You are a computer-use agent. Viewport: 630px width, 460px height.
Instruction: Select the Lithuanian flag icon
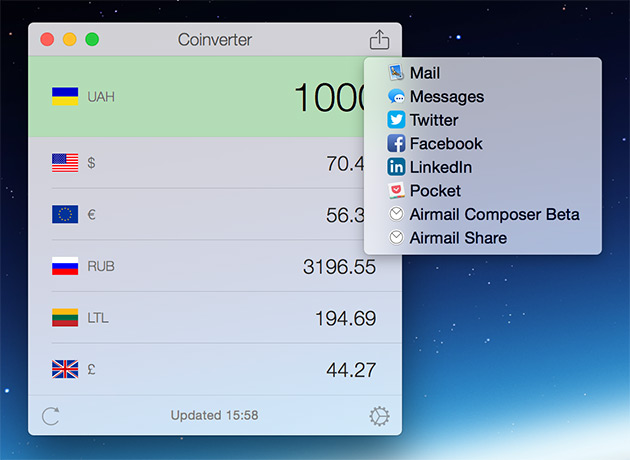[65, 317]
